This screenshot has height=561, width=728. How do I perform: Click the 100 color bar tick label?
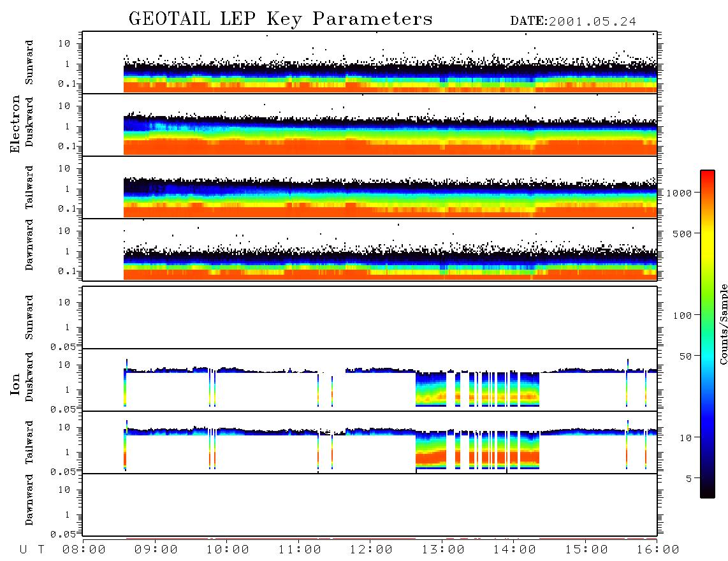[x=682, y=316]
